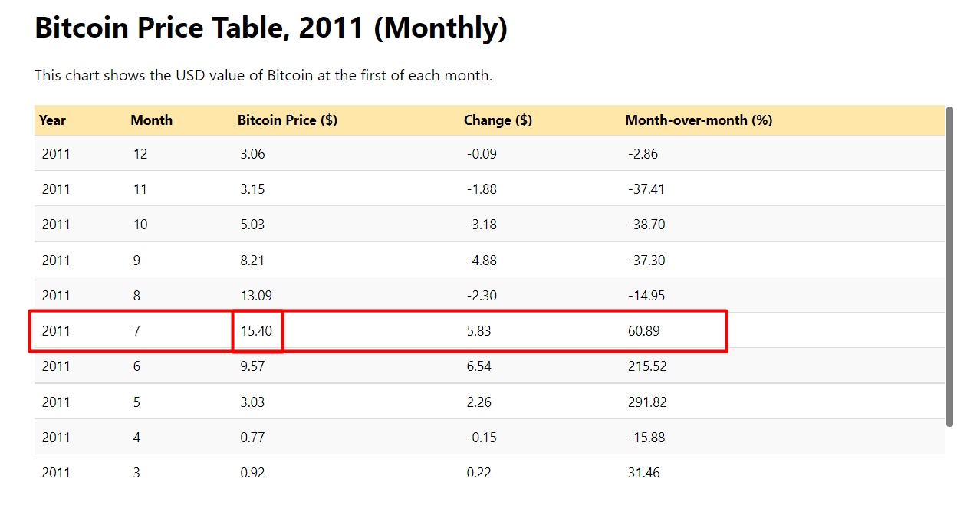Click month cell '4'
The image size is (980, 505).
[x=136, y=438]
